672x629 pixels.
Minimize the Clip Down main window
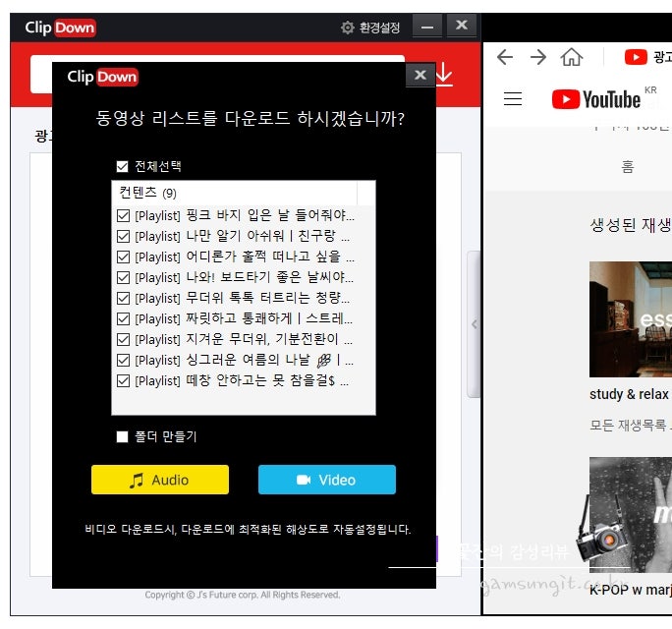(426, 27)
